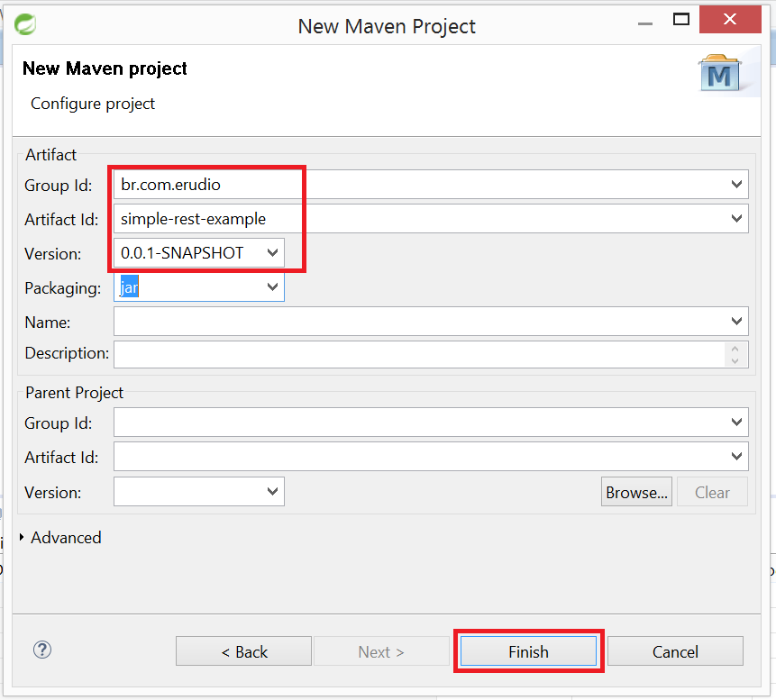Open Parent Project Group Id dropdown
This screenshot has height=700, width=776.
(x=737, y=423)
